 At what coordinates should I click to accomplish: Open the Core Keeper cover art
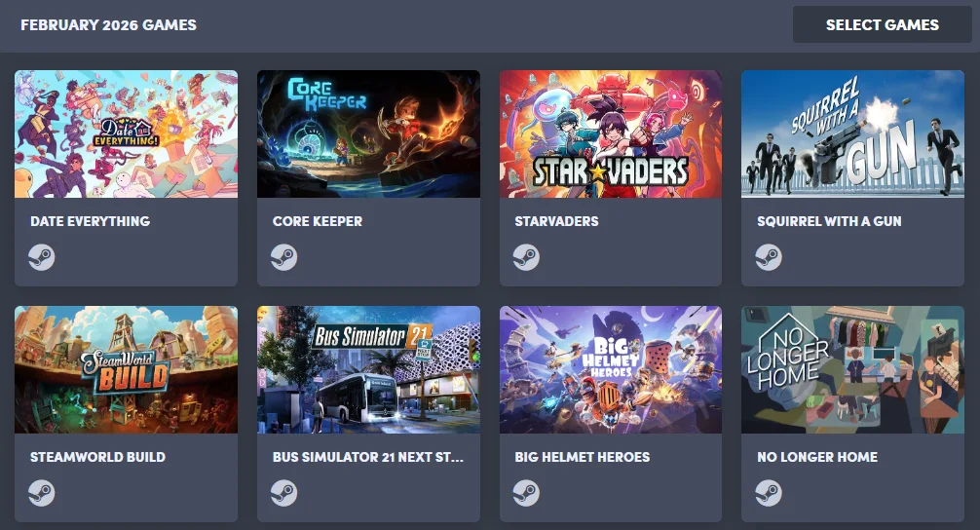click(369, 133)
